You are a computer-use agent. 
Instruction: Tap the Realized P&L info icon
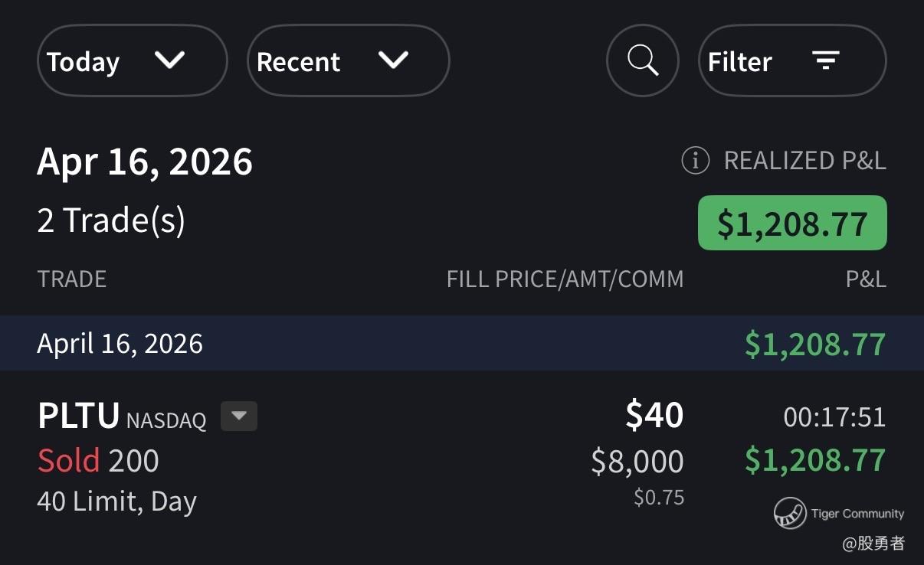[695, 161]
